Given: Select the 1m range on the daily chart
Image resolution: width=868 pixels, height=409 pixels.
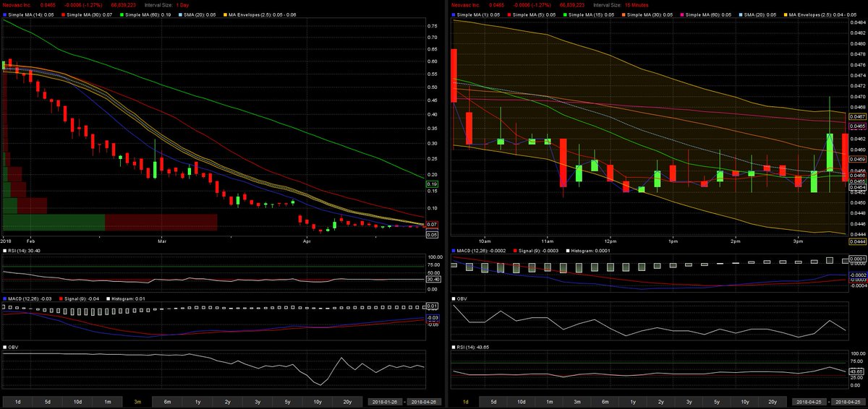Looking at the screenshot, I should (x=107, y=401).
